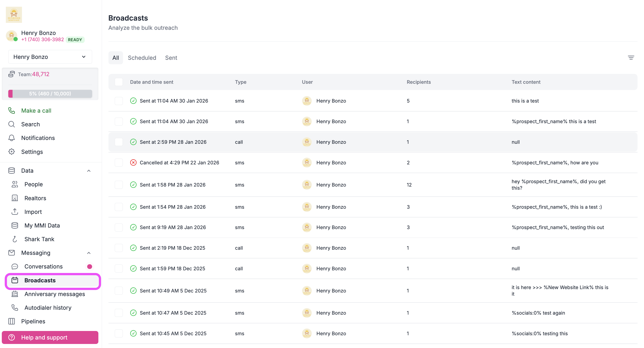Select checkbox for Cancelled 22 Jan row

119,163
